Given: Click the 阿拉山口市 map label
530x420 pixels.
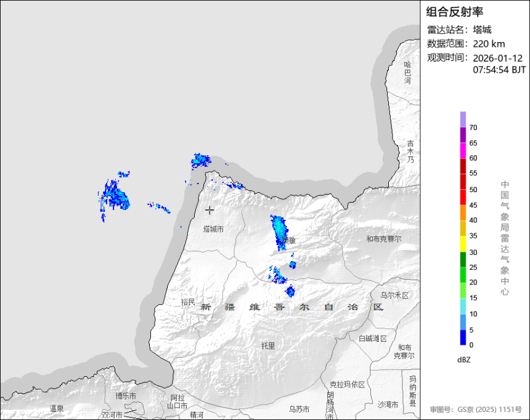Looking at the screenshot, I should point(177,402).
